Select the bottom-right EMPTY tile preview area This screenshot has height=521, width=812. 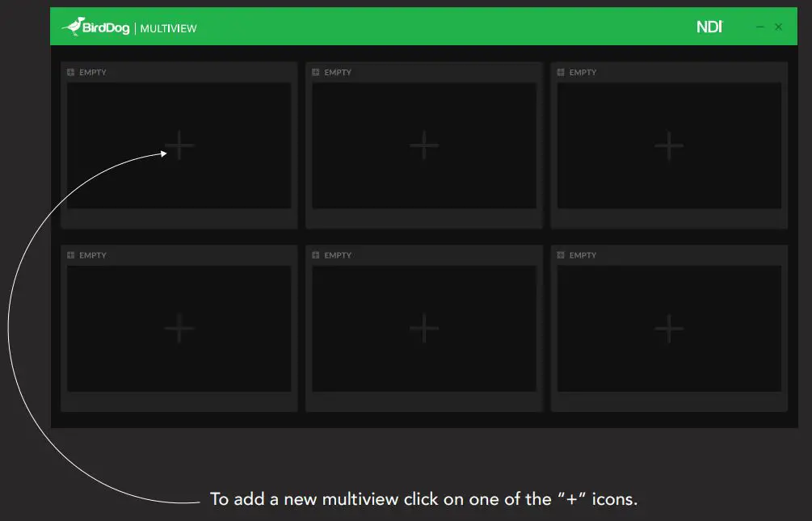(x=668, y=329)
